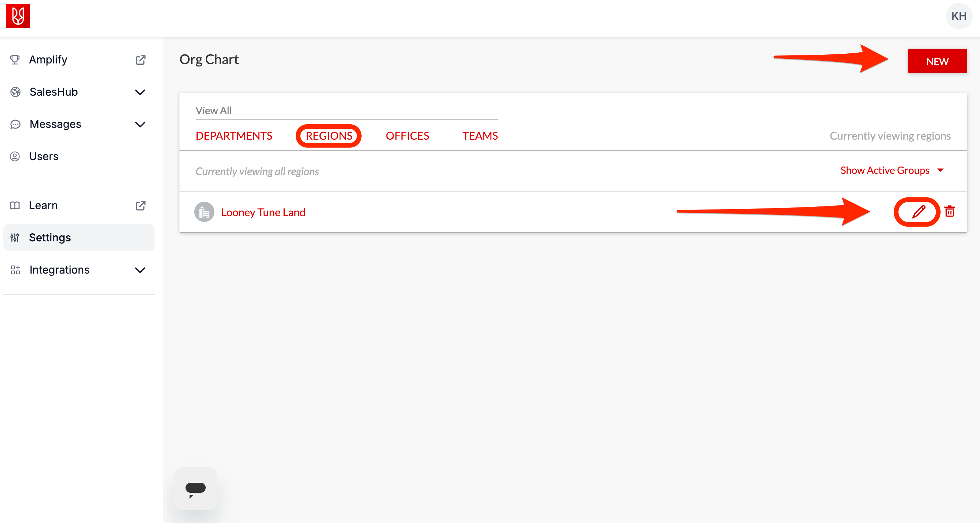Click the pencil edit icon for Looney Tune Land
Image resolution: width=980 pixels, height=523 pixels.
(918, 212)
